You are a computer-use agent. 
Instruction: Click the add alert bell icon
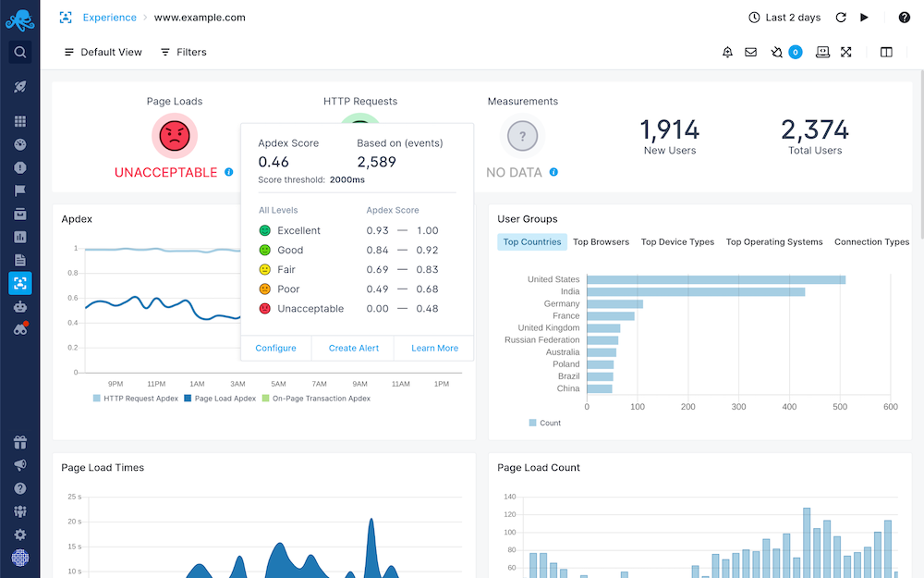727,53
